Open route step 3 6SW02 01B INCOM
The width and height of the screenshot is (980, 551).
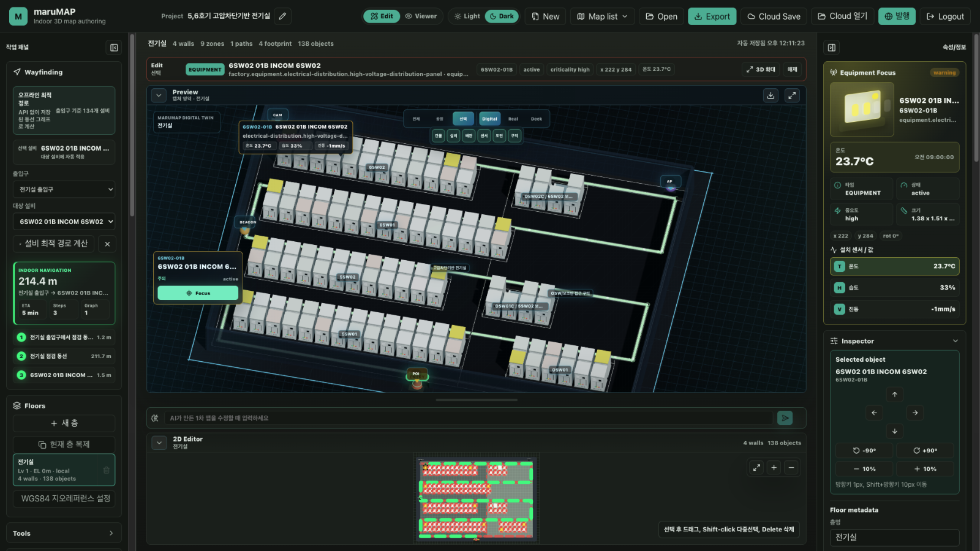tap(64, 375)
